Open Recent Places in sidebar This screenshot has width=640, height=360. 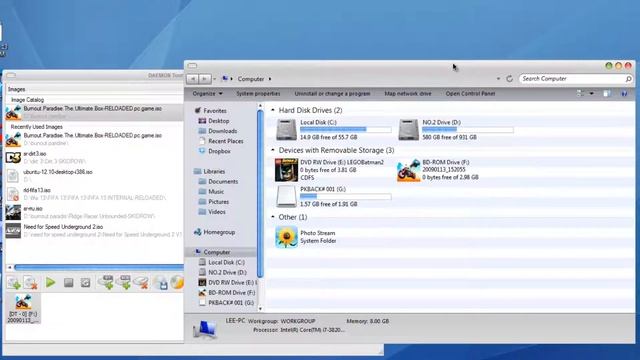click(x=226, y=141)
